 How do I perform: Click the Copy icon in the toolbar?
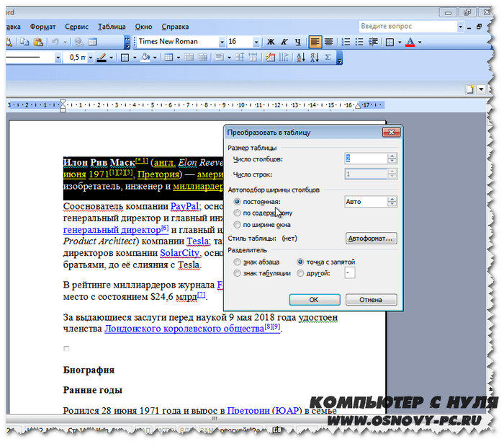click(x=24, y=42)
